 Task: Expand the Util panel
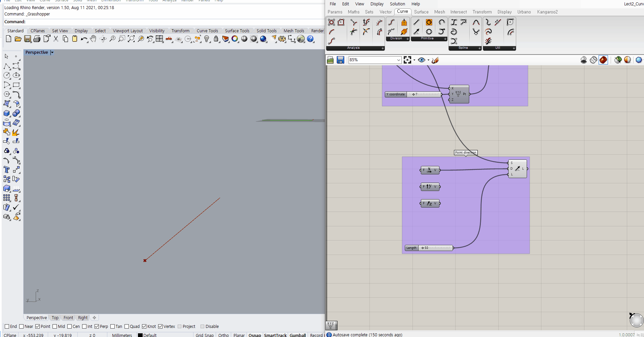(514, 48)
